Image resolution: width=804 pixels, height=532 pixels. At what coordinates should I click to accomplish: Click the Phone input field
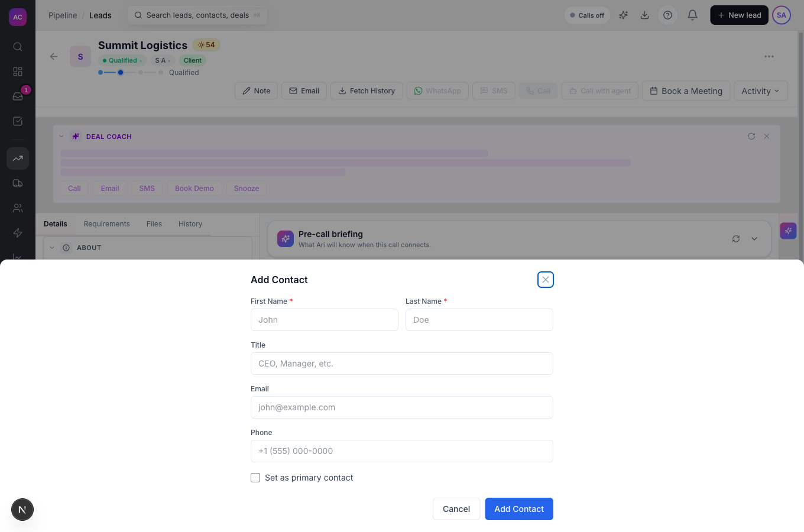[x=402, y=451]
